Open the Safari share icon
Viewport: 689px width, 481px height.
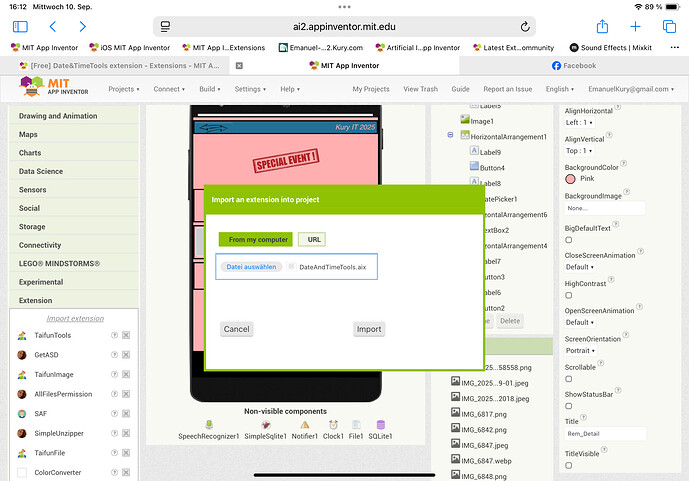(x=602, y=26)
